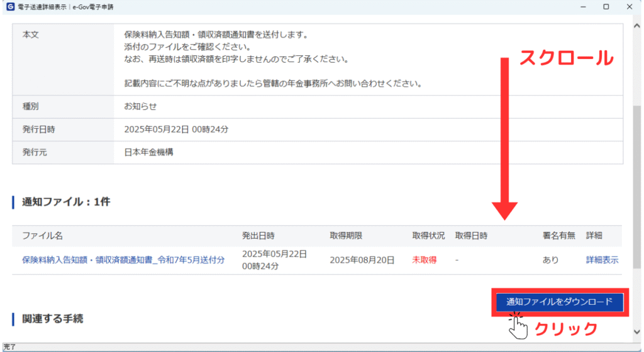Screen dimensions: 644x352
Task: Click the 詳細 column header
Action: pos(594,236)
